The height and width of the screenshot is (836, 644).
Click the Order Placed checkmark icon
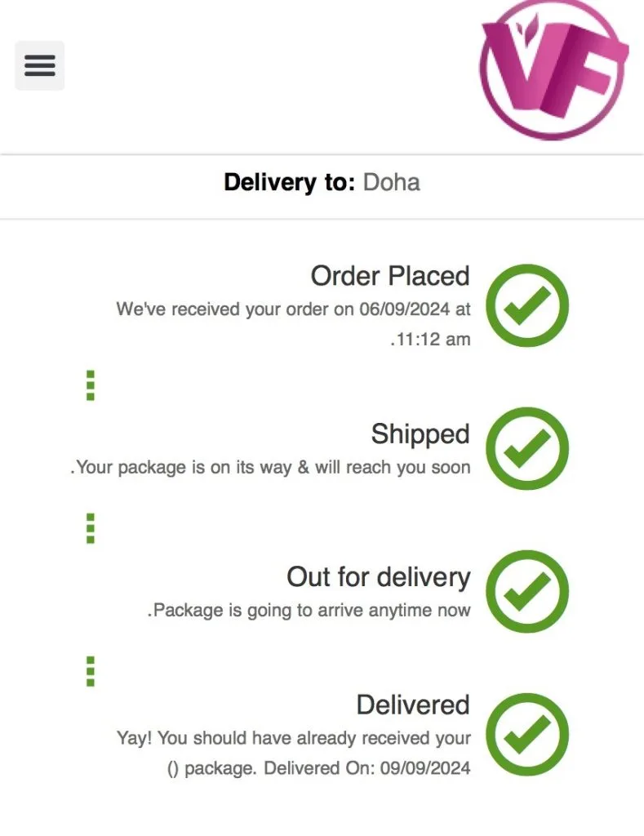point(527,305)
